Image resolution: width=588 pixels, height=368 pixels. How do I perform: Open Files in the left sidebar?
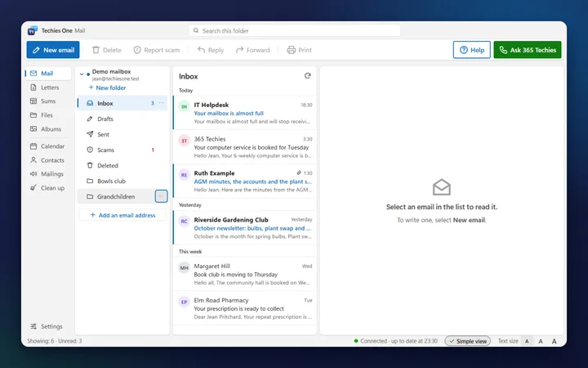point(48,115)
